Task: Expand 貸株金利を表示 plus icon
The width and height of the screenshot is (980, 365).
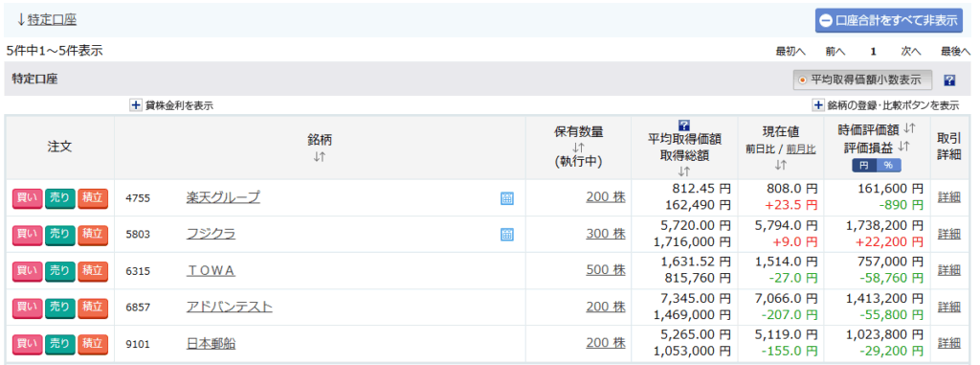Action: click(x=136, y=105)
